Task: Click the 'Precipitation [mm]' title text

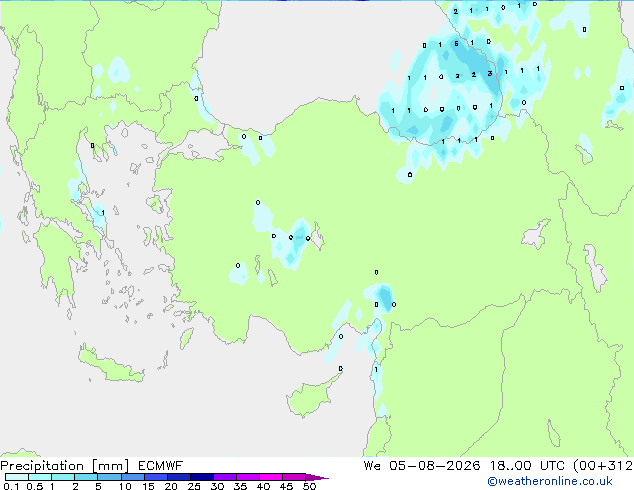Action: (x=65, y=466)
